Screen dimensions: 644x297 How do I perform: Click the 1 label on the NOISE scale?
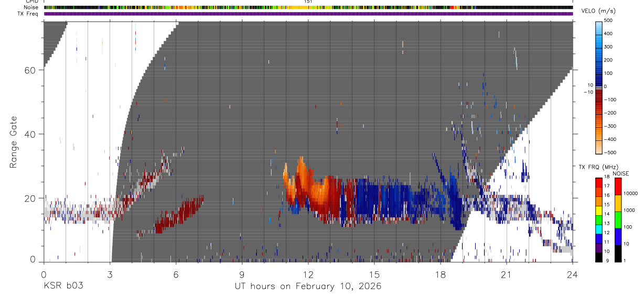[626, 260]
